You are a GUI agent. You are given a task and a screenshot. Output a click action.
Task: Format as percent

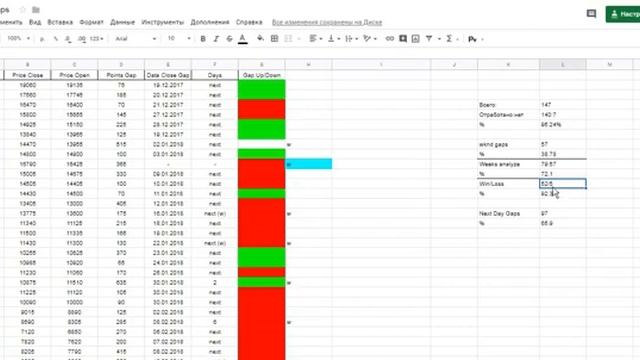56,39
